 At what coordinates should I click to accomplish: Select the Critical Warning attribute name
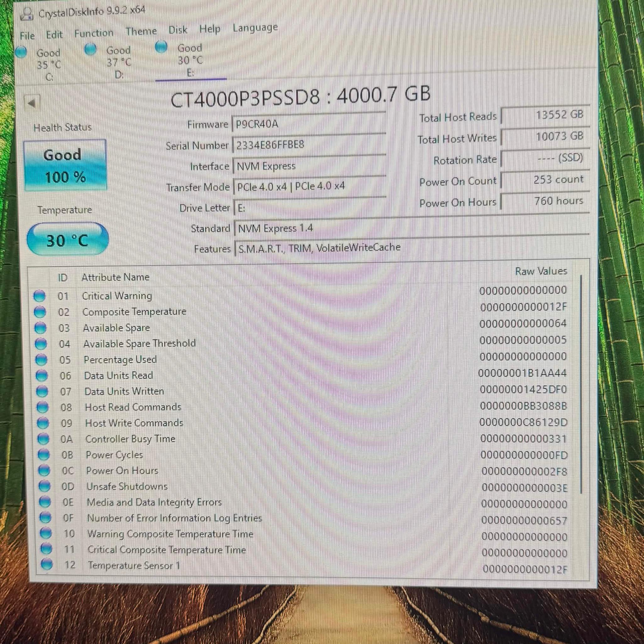click(117, 296)
